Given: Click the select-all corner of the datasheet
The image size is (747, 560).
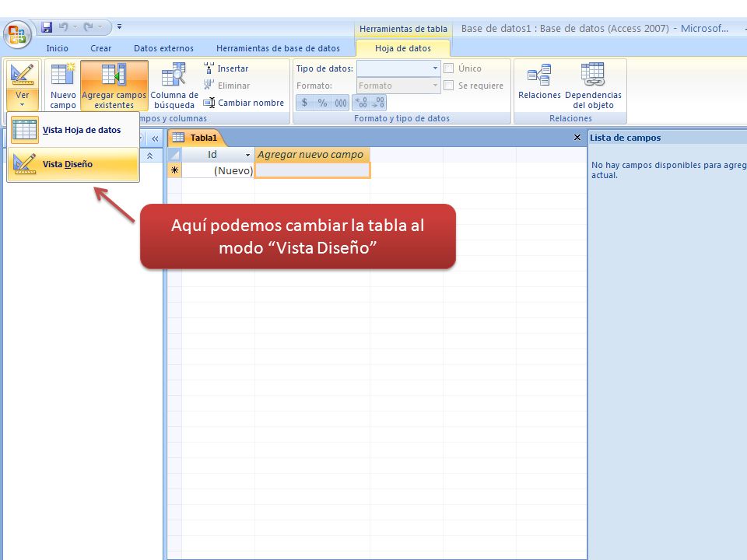Looking at the screenshot, I should [175, 155].
